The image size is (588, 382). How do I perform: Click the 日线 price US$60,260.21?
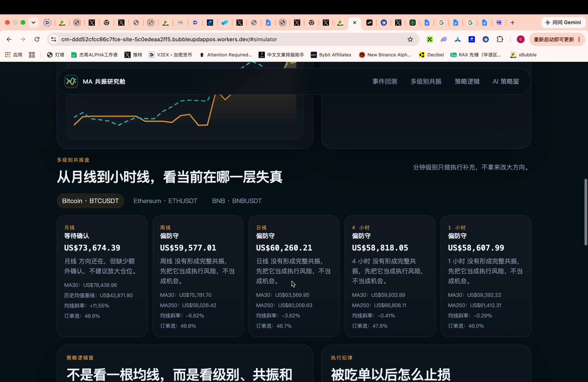click(x=284, y=248)
